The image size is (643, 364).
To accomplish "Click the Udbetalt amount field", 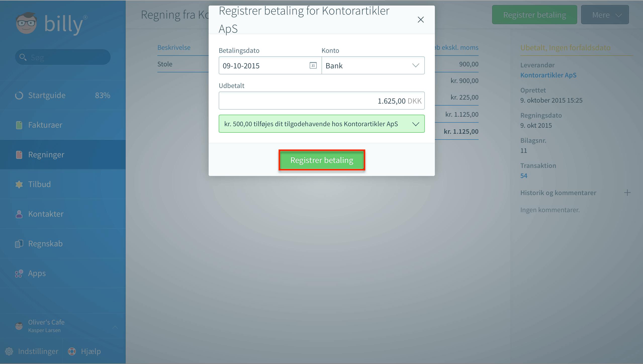I will [x=322, y=101].
